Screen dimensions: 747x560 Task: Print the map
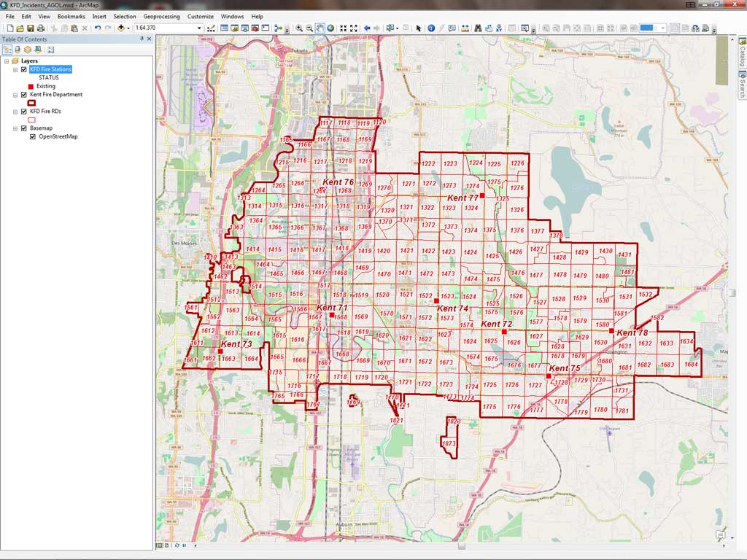[41, 28]
